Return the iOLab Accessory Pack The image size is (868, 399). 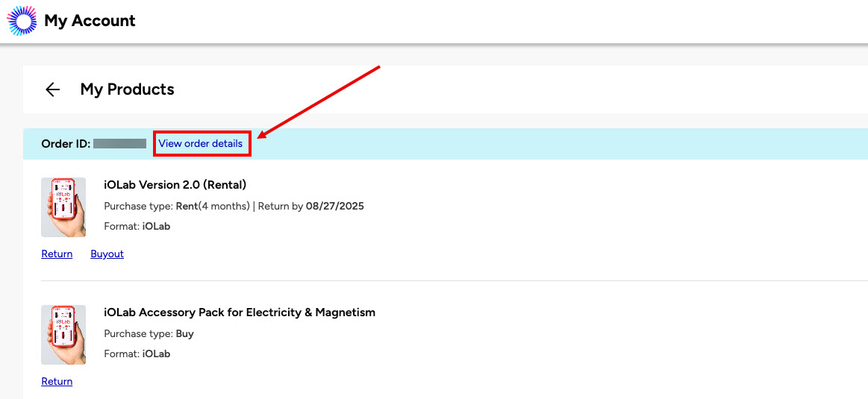tap(57, 382)
